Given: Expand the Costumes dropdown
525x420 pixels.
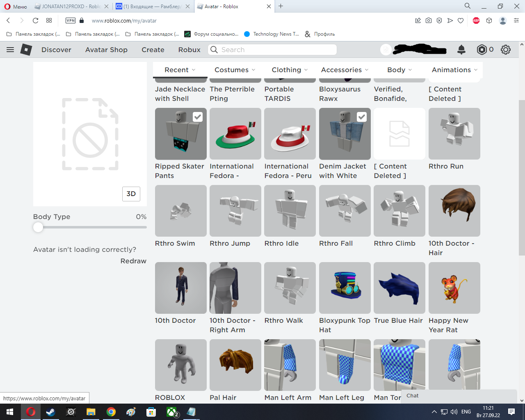Looking at the screenshot, I should 235,70.
